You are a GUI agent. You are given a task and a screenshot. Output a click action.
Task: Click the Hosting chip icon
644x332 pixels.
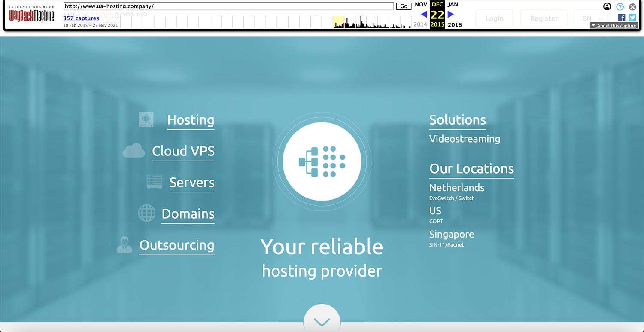coord(146,119)
